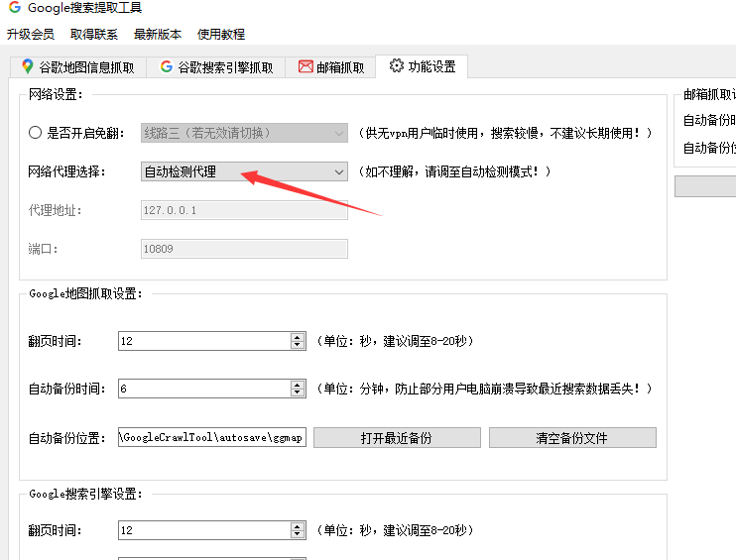Click the Google G icon on the 谷歌搜索引擎抓取 tab
The height and width of the screenshot is (560, 736).
pos(167,66)
